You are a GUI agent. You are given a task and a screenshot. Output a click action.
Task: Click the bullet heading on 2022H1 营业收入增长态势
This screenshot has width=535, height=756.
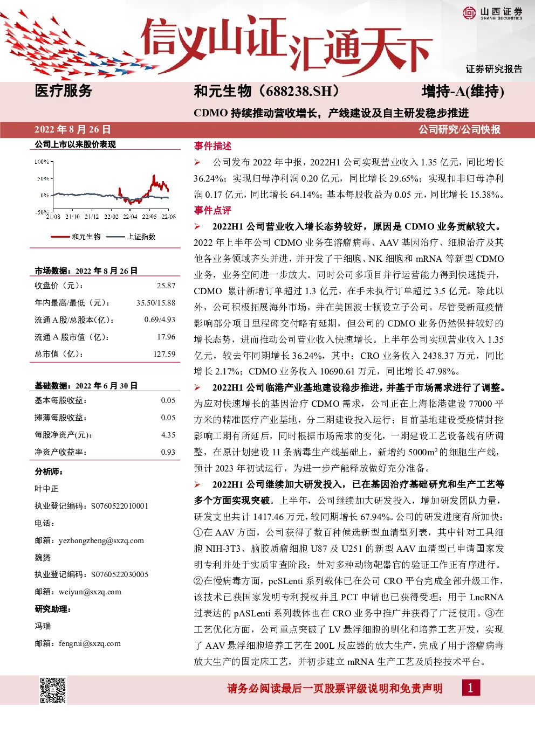(358, 226)
